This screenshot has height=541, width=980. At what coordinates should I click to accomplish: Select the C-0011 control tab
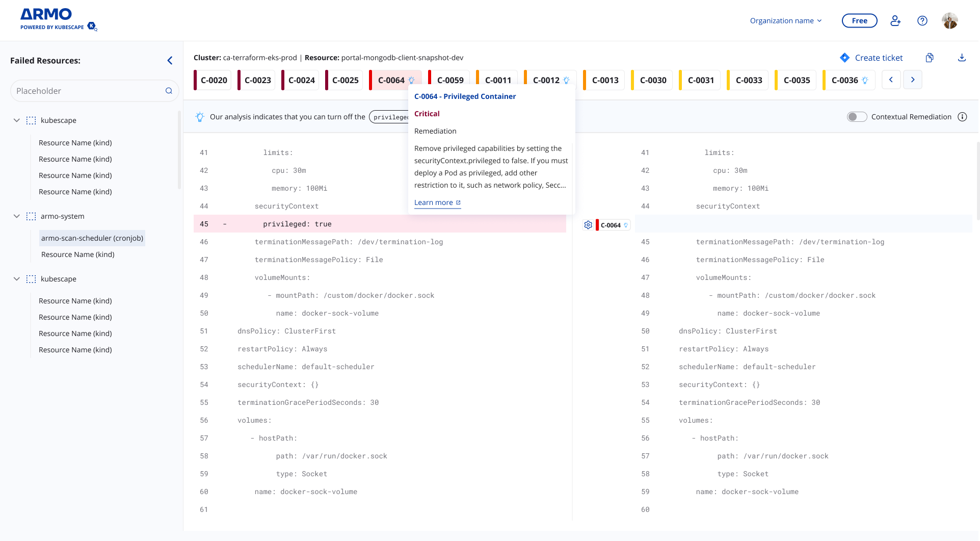coord(497,80)
